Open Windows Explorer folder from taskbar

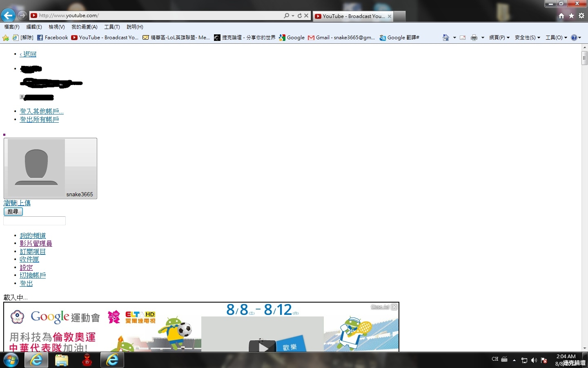pyautogui.click(x=61, y=360)
